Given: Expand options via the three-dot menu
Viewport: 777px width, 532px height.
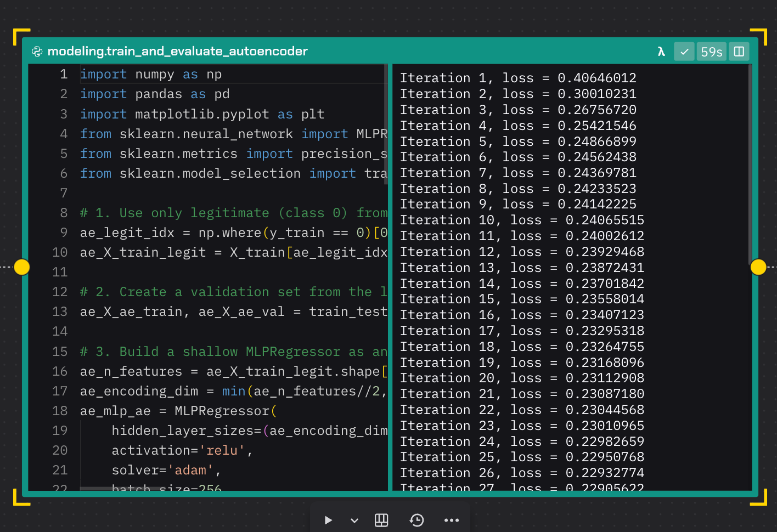Looking at the screenshot, I should [452, 520].
